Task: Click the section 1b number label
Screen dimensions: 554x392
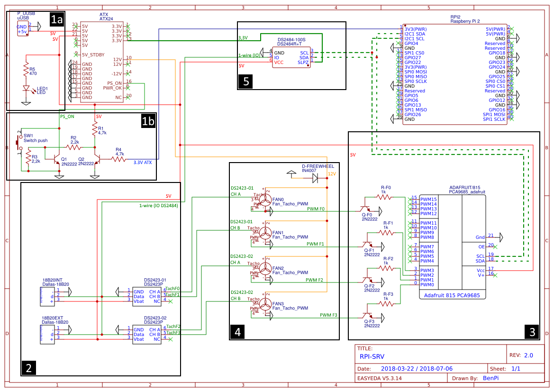Action: tap(148, 121)
